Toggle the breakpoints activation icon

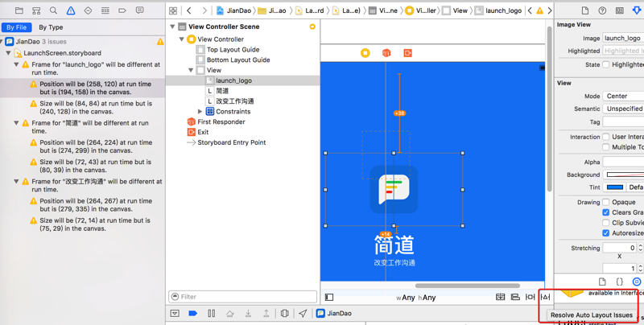click(192, 314)
